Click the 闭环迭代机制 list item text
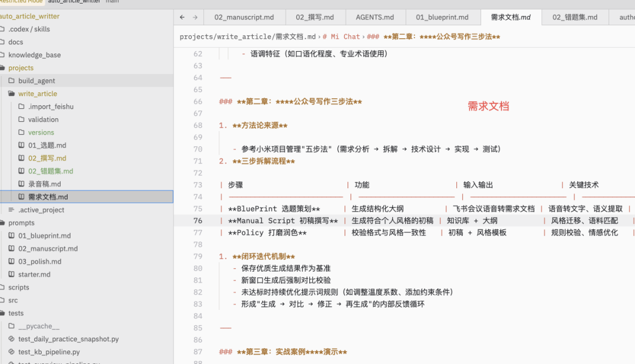 [263, 256]
